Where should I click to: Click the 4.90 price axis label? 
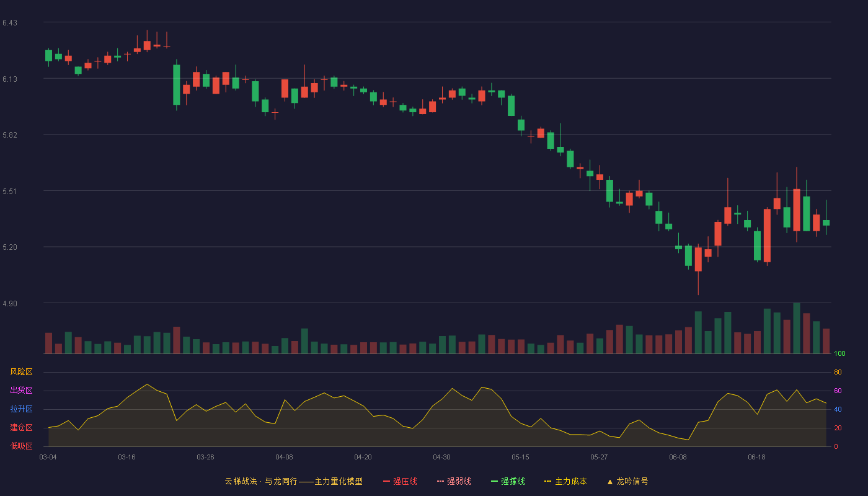[10, 304]
